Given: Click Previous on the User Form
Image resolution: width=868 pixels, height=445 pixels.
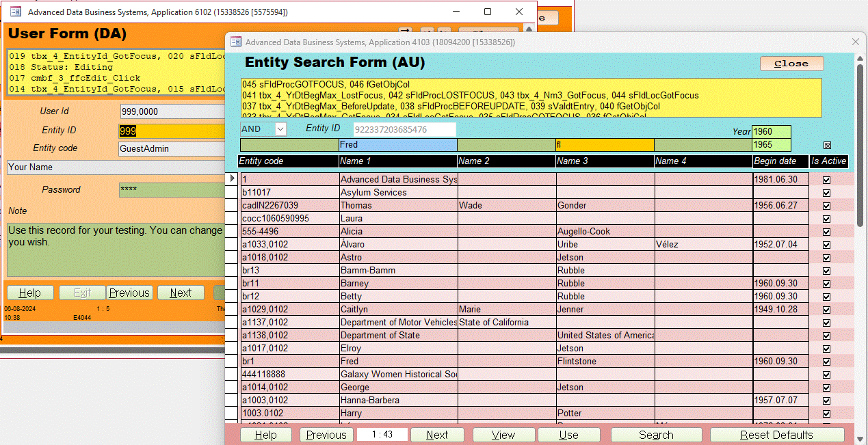Looking at the screenshot, I should coord(129,292).
